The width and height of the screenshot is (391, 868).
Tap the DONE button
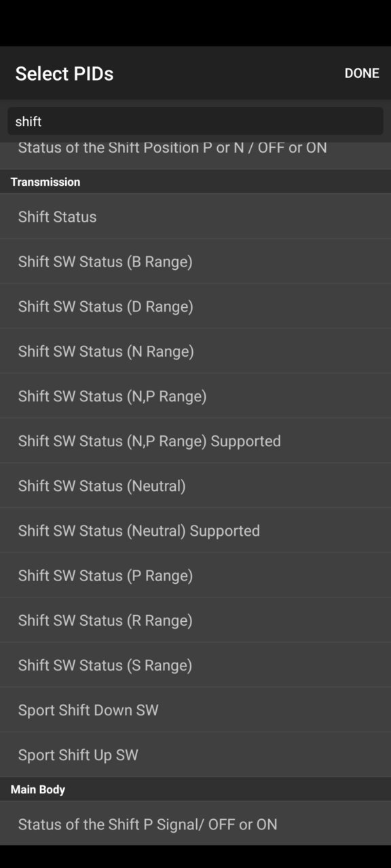(x=361, y=73)
